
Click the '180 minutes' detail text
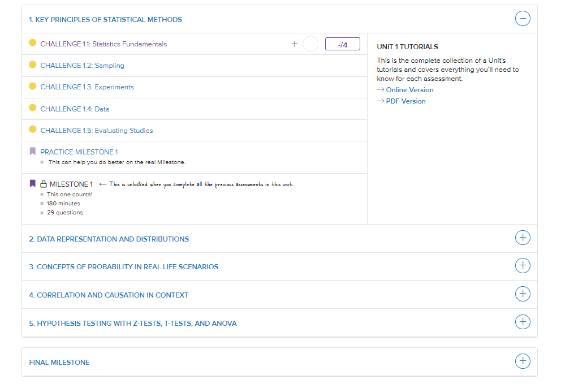click(x=63, y=203)
